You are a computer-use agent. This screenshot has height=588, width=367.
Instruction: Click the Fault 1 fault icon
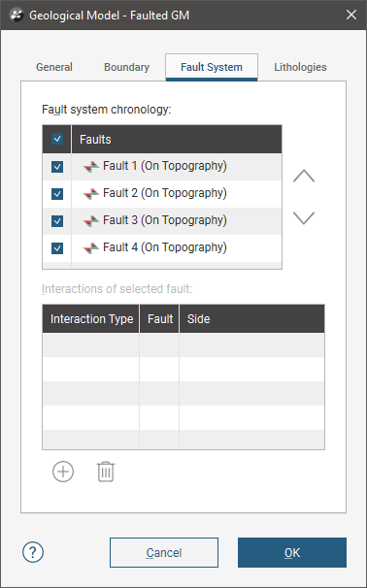point(91,167)
